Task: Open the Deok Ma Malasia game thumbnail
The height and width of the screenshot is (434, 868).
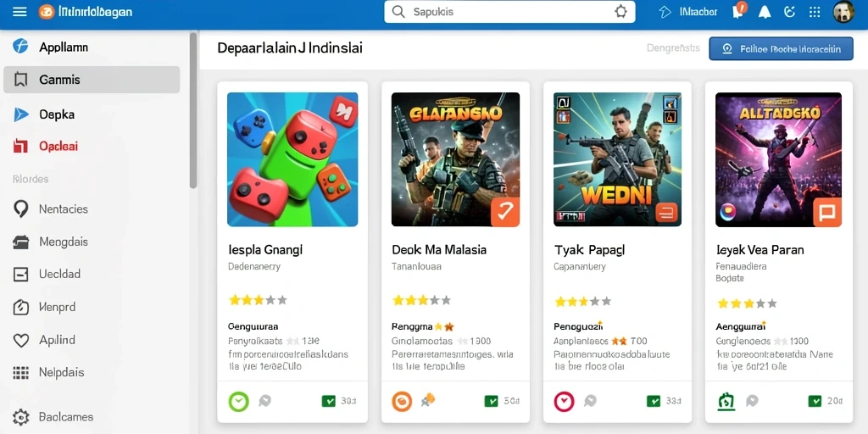Action: click(455, 159)
